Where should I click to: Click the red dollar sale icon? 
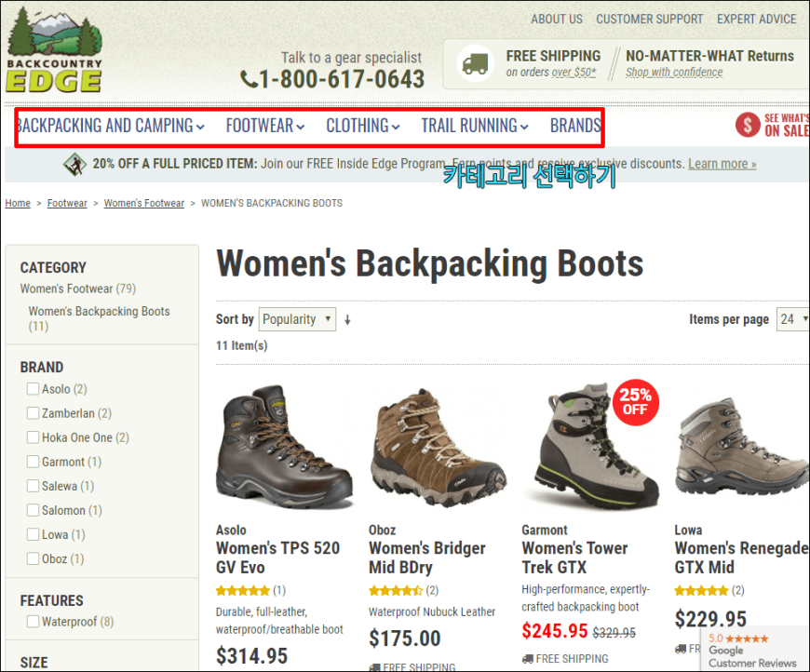[748, 125]
